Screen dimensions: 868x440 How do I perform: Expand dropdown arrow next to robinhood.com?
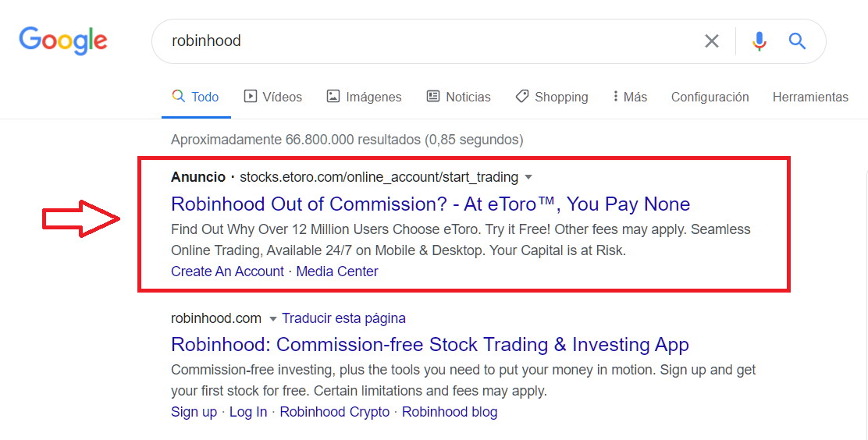[273, 318]
